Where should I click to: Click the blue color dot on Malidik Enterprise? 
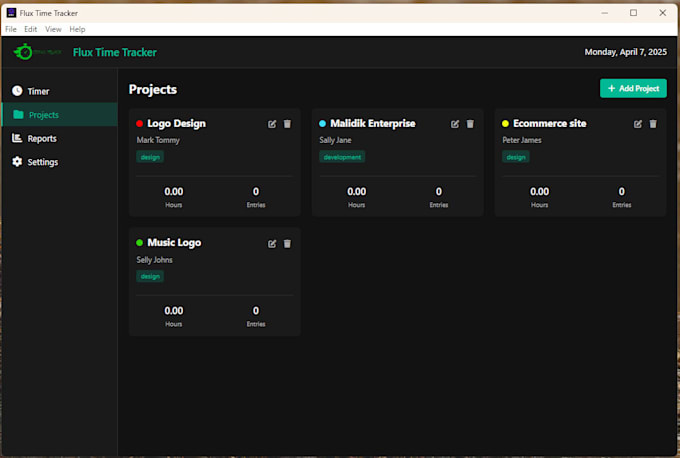tap(322, 124)
